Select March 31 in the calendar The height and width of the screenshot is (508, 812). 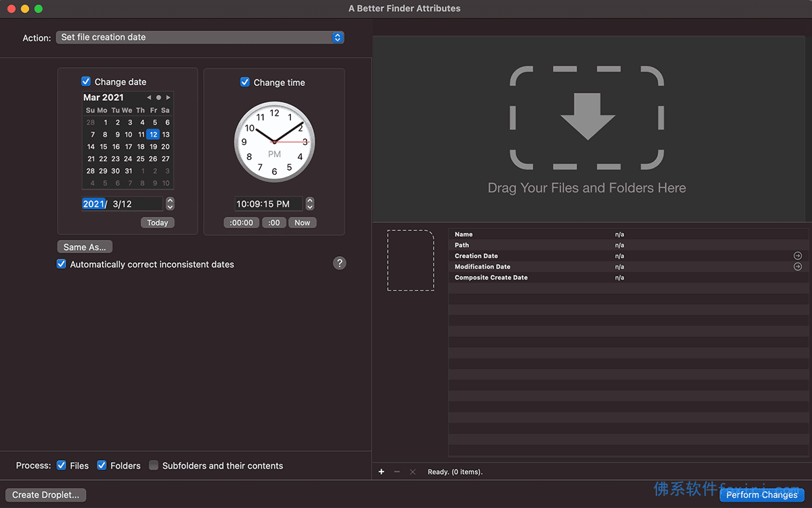(129, 171)
